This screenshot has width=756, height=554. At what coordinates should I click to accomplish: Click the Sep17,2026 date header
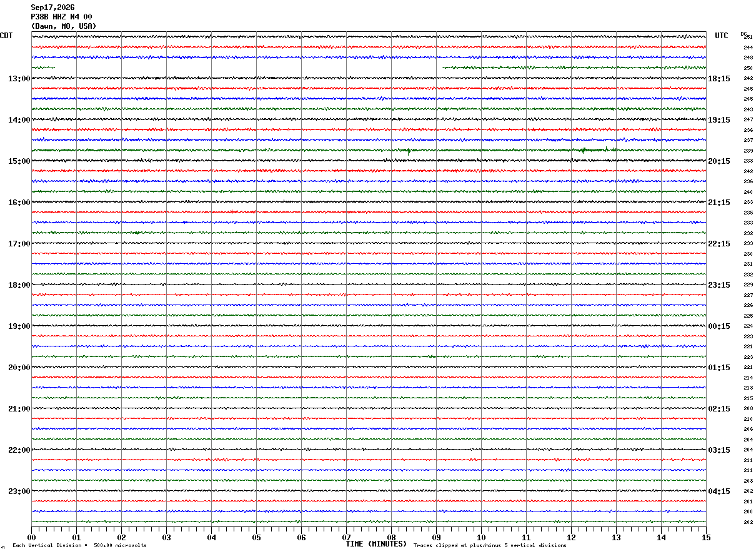coord(52,8)
